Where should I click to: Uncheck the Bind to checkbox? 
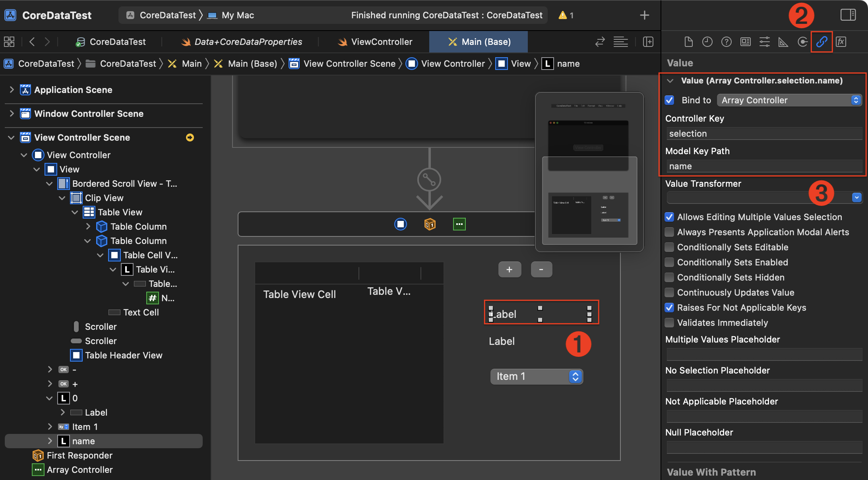[670, 100]
